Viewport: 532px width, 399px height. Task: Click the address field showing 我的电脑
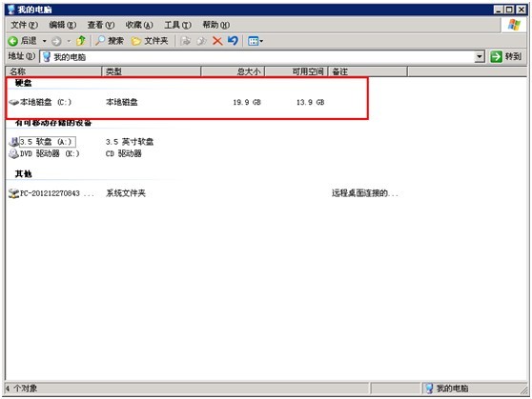[x=257, y=56]
